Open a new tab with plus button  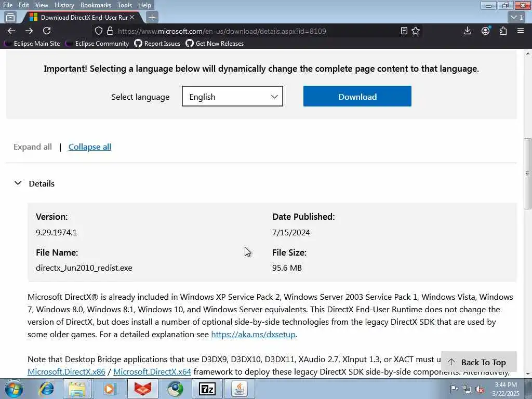(x=152, y=17)
